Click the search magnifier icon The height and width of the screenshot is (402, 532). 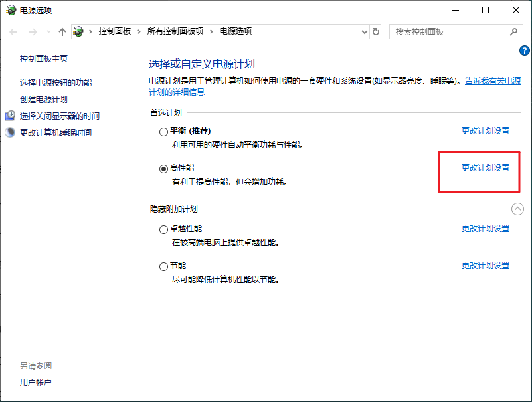(513, 32)
